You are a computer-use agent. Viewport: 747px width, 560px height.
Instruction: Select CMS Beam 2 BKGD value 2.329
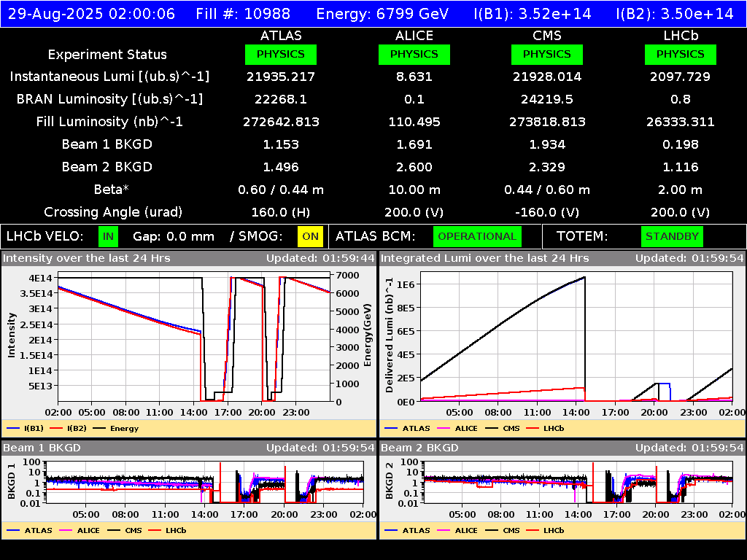click(x=547, y=167)
